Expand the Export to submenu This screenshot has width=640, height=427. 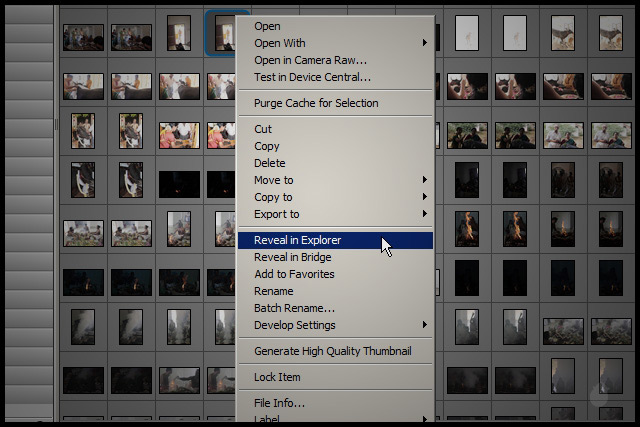tap(277, 214)
